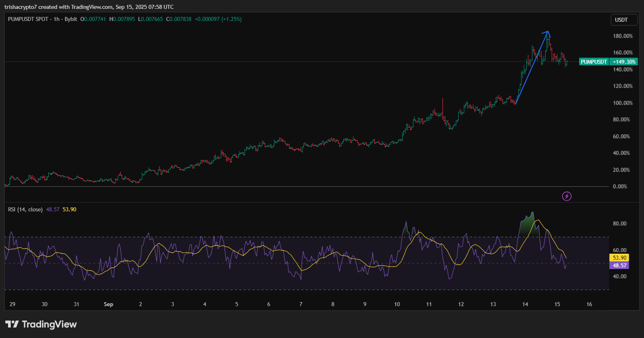This screenshot has height=338, width=644.
Task: Click the purple lightning bolt icon
Action: tap(567, 196)
